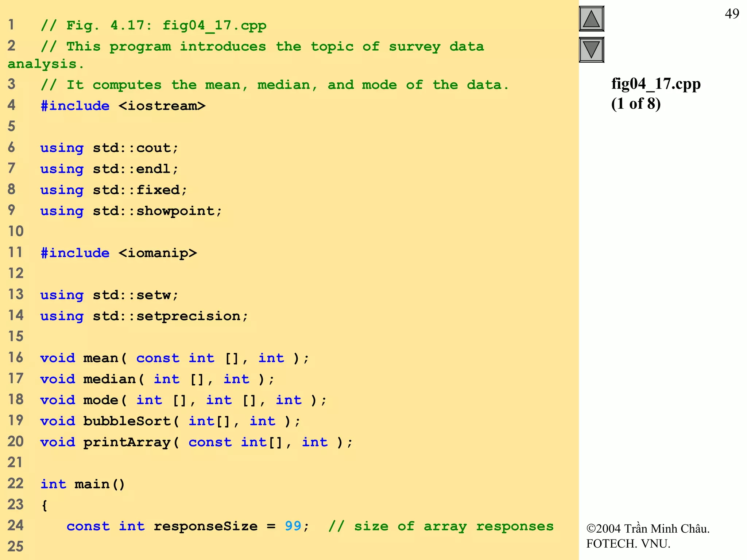Click the copyright '©2004 Trần Minh Châu.' text

[x=648, y=528]
